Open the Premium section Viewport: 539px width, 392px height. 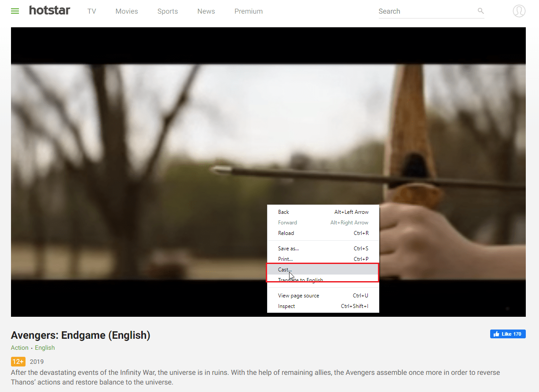coord(249,11)
